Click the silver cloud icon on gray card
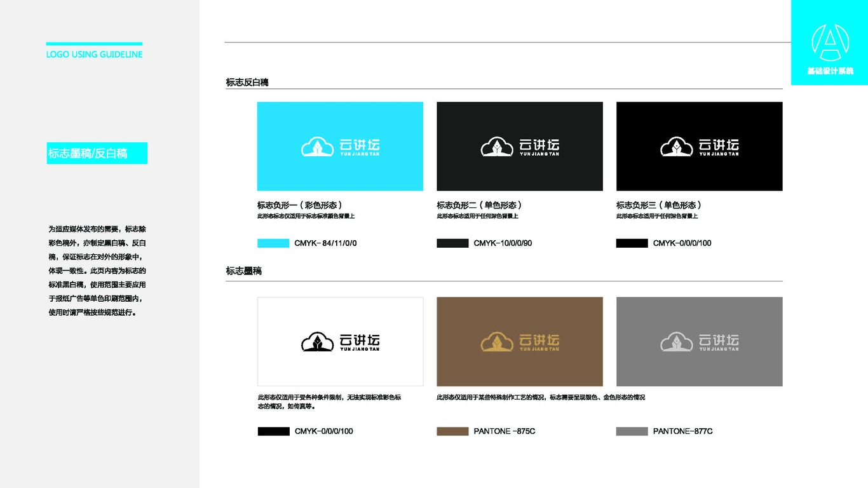 coord(677,342)
